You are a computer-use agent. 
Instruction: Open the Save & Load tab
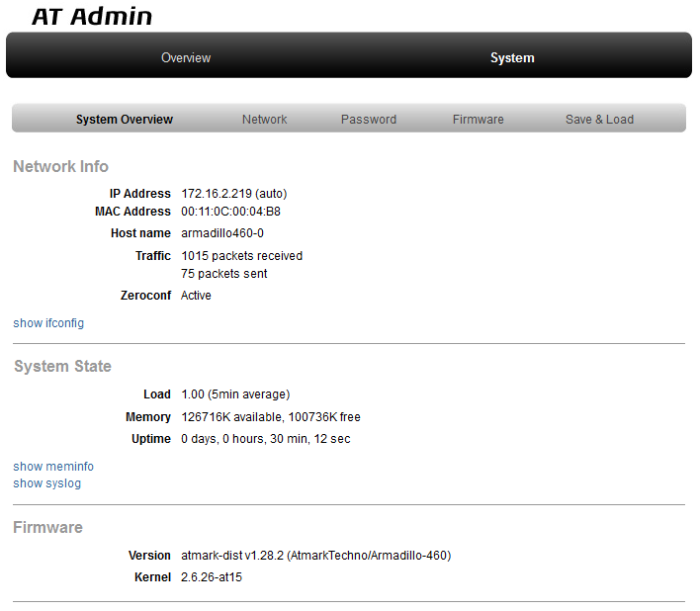pyautogui.click(x=599, y=120)
